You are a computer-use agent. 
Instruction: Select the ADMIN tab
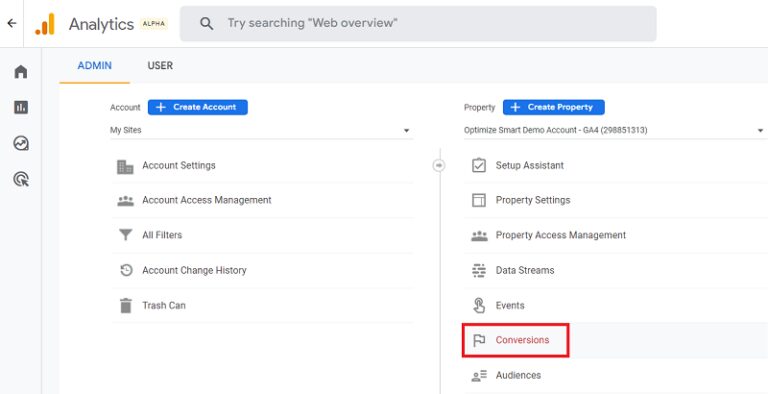[x=95, y=66]
